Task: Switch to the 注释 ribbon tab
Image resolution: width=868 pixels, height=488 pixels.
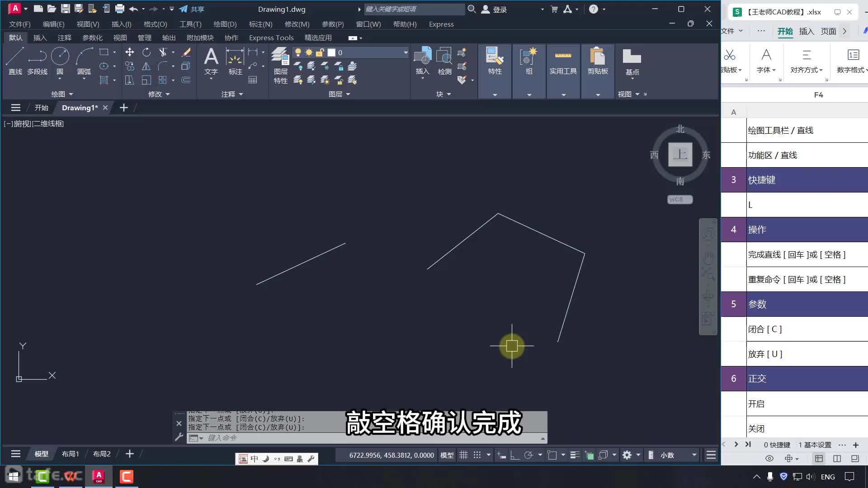Action: tap(64, 38)
